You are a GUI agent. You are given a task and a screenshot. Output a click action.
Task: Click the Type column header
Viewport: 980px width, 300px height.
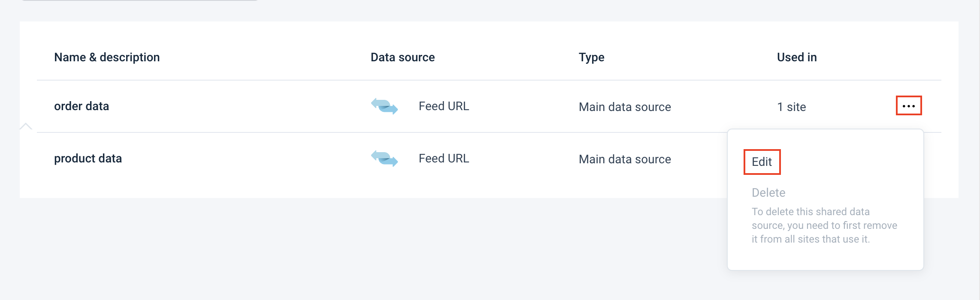(x=591, y=57)
